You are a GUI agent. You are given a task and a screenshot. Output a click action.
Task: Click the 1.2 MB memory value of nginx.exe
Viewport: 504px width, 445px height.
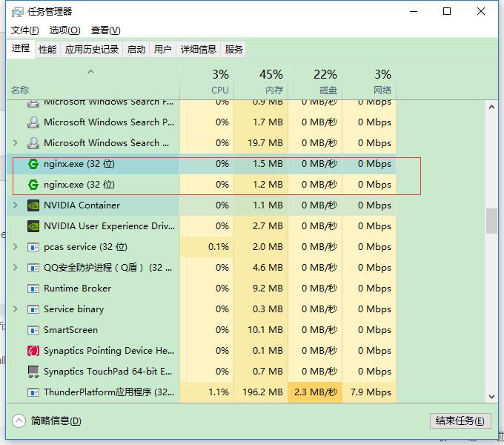point(268,185)
